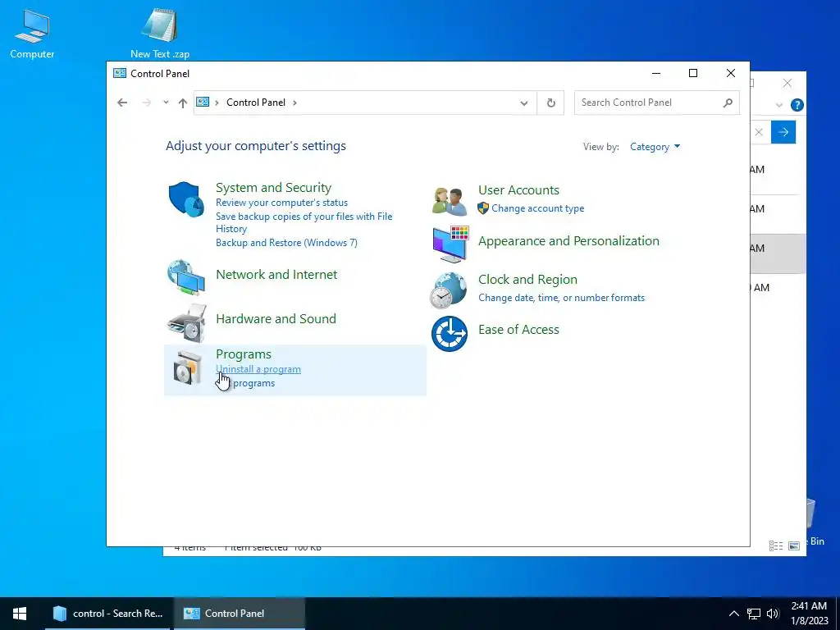Close the Control Panel window
Screen dimensions: 840x630
(731, 73)
